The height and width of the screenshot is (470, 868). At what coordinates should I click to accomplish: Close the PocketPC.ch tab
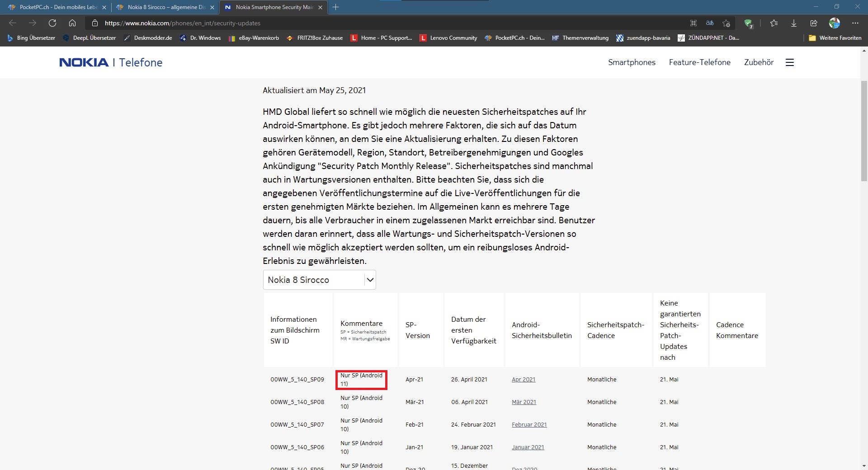click(104, 7)
